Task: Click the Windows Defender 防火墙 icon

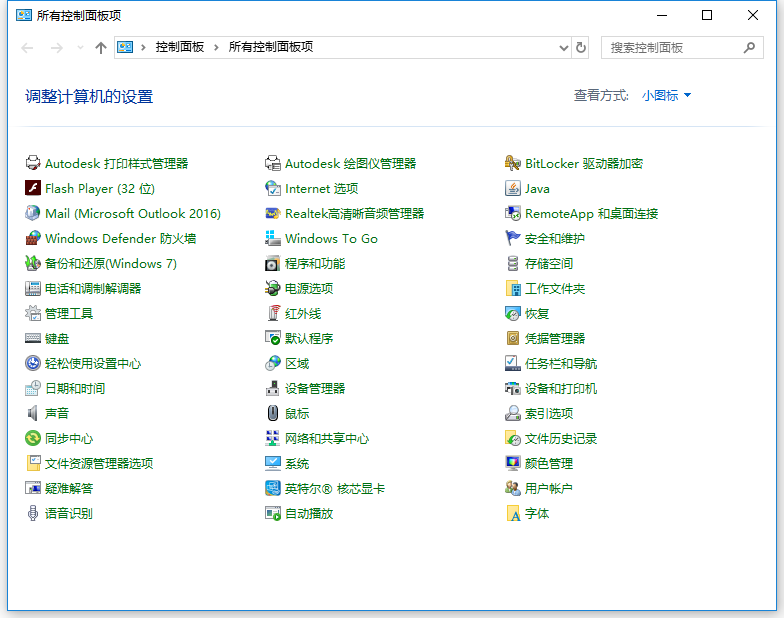Action: (33, 238)
